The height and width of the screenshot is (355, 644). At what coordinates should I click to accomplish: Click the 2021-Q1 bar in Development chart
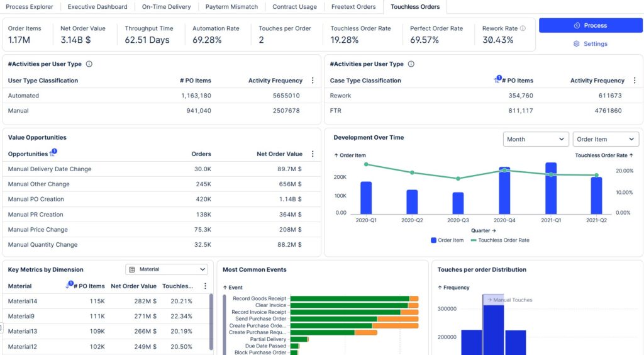[551, 188]
